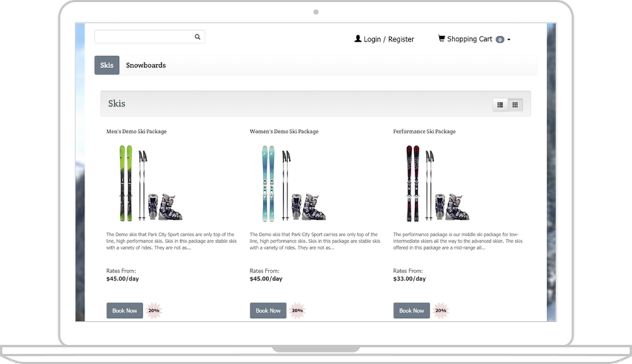The height and width of the screenshot is (364, 632).
Task: Click Book Now for Men's Demo Ski Package
Action: coord(125,310)
